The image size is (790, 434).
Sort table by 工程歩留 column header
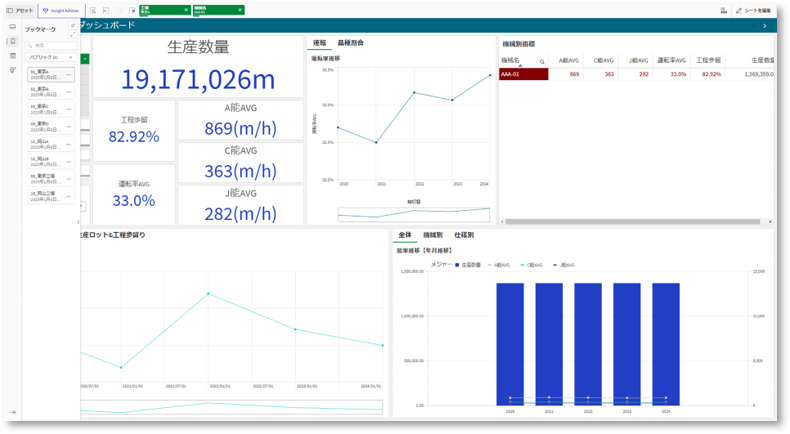[x=708, y=60]
